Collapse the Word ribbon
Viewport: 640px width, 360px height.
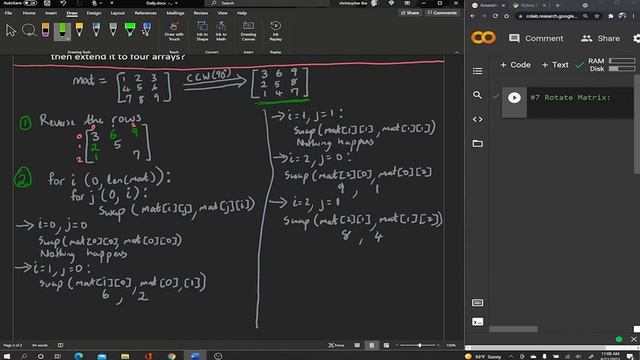pos(456,52)
